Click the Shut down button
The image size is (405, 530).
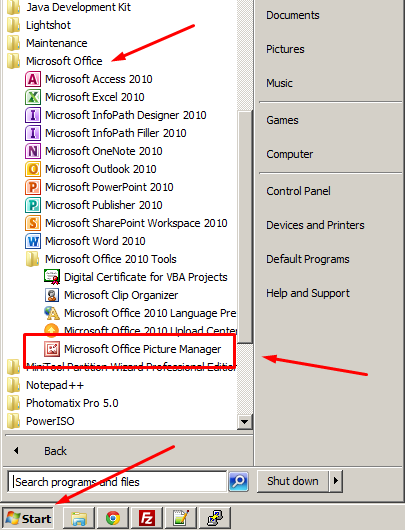click(x=293, y=481)
